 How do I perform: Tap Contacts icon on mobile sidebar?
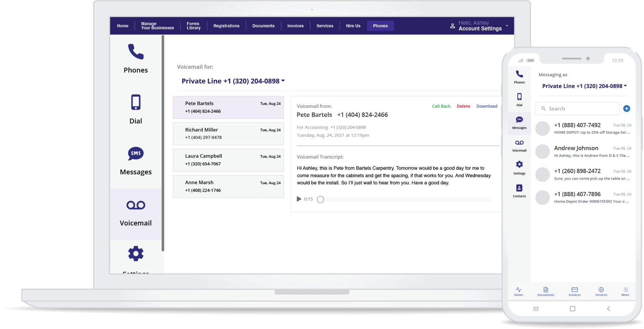(x=519, y=188)
